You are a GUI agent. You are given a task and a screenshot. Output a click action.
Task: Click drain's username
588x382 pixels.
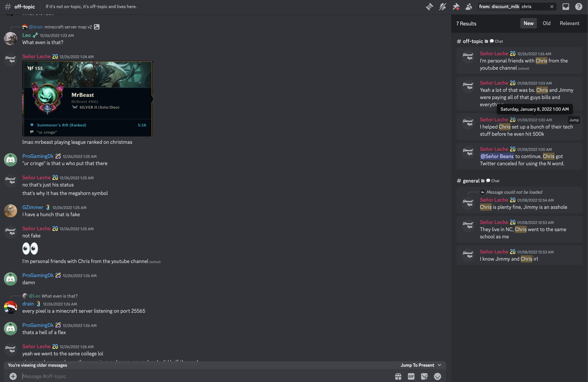28,304
